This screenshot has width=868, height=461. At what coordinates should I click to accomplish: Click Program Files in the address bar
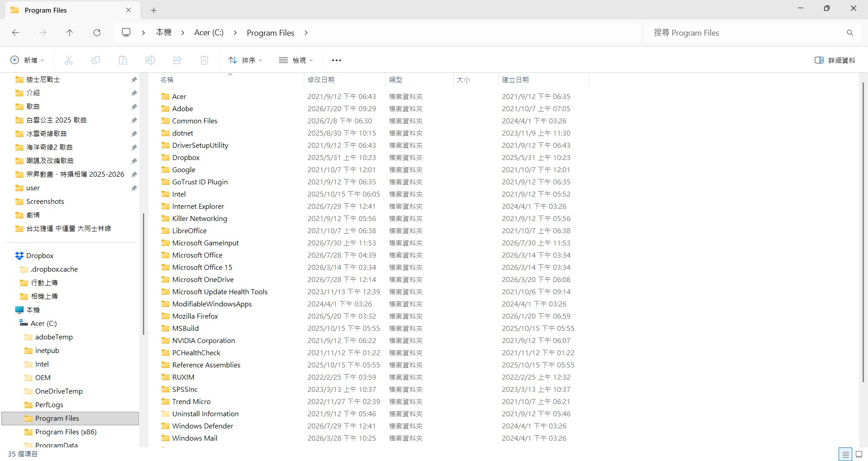coord(270,33)
